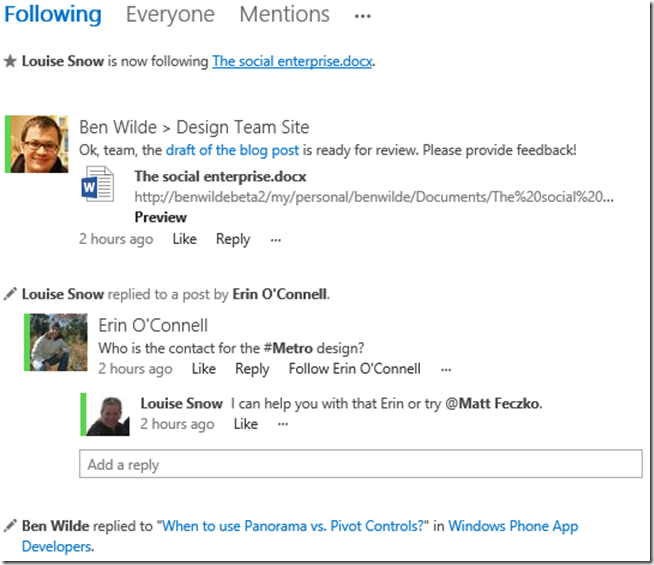Select the Following tab
This screenshot has height=565, width=654.
point(53,15)
